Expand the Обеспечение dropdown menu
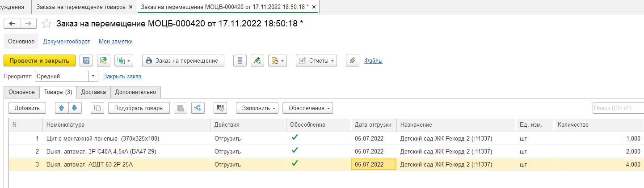This screenshot has height=188, width=644. pyautogui.click(x=307, y=108)
